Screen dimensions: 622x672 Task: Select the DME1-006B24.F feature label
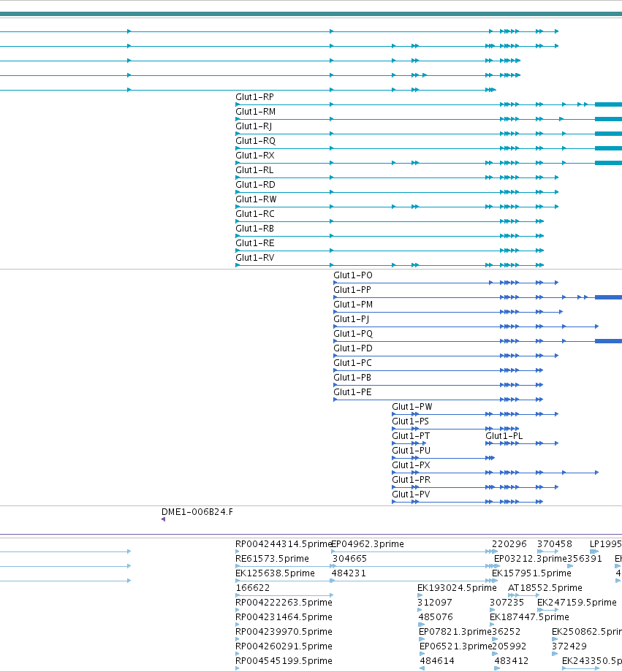pyautogui.click(x=197, y=512)
